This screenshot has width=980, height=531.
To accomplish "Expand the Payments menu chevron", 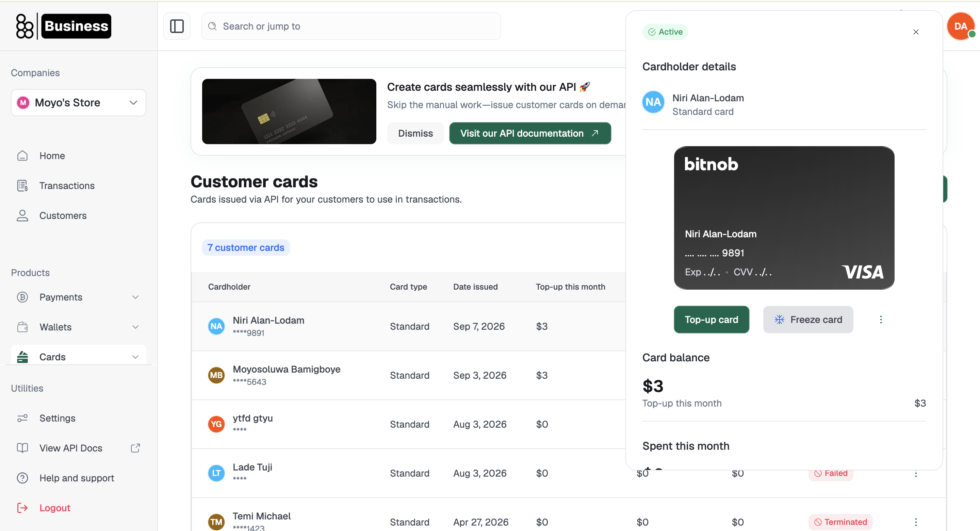I will (135, 297).
